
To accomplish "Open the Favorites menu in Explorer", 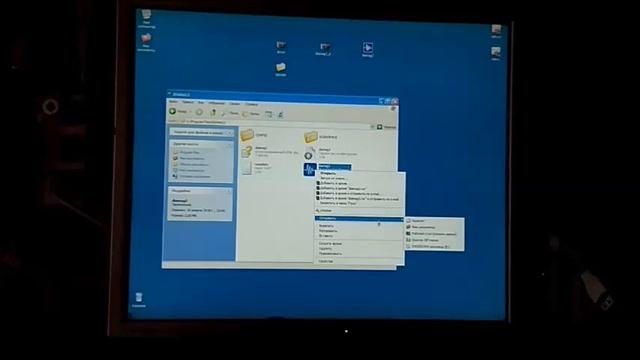I will click(216, 103).
